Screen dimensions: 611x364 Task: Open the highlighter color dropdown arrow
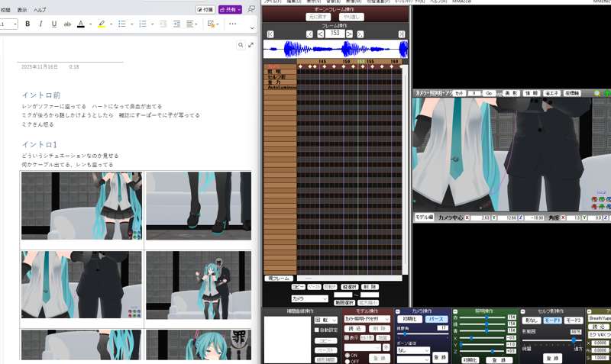click(x=111, y=24)
